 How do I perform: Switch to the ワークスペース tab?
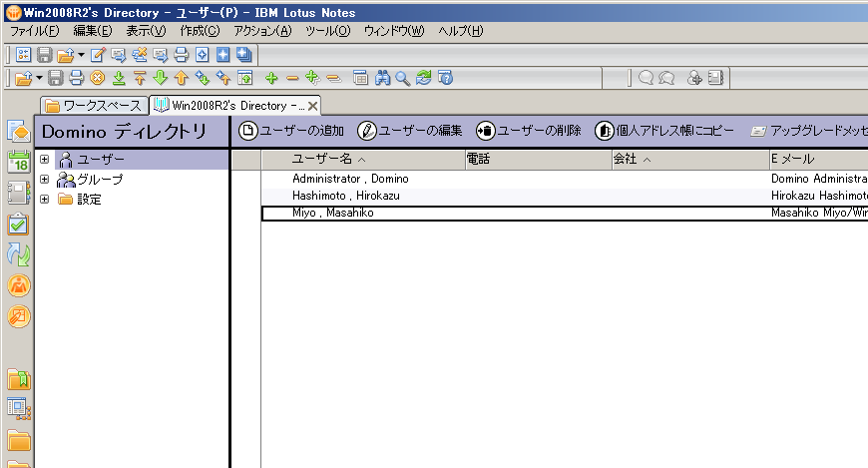(x=94, y=105)
